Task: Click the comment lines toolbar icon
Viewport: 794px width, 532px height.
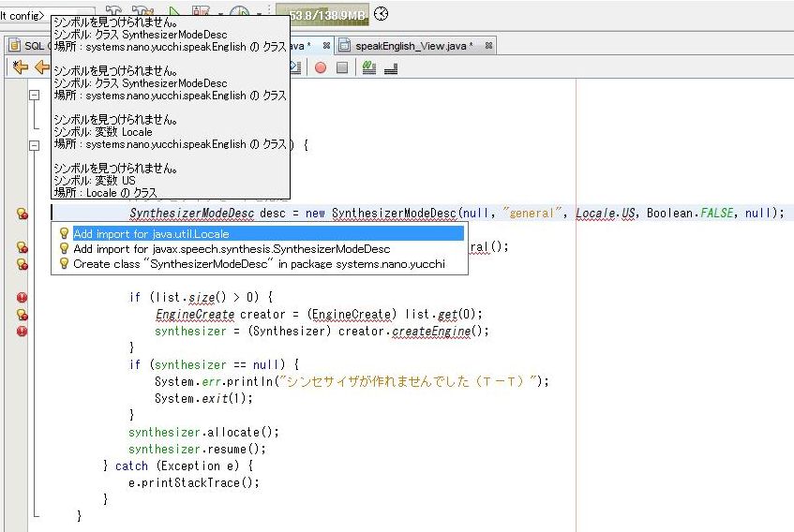Action: click(368, 67)
